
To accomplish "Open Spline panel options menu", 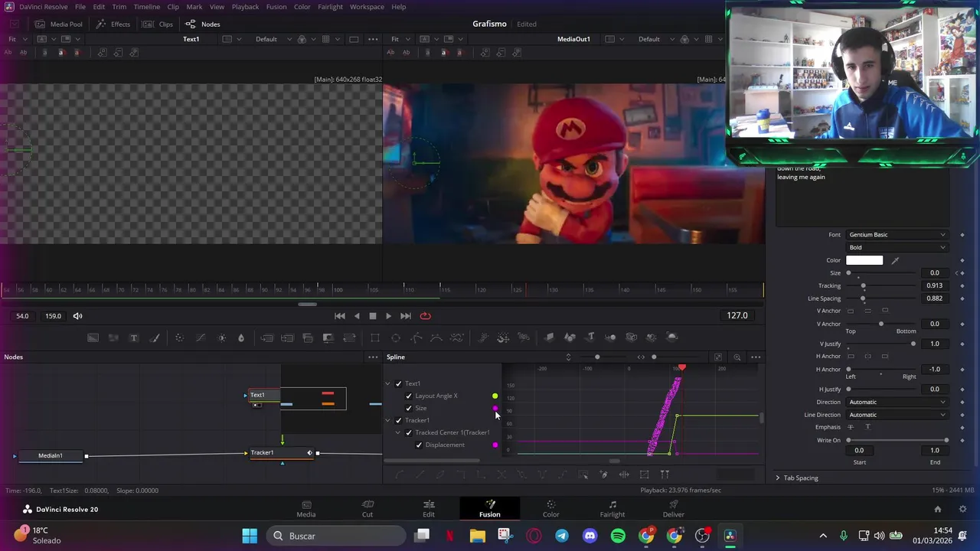I will point(756,357).
